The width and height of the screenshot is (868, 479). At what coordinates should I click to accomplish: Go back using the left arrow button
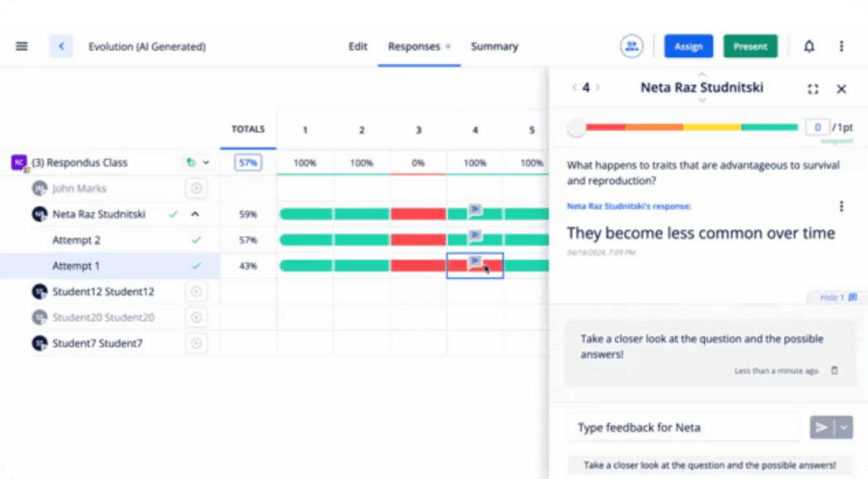click(61, 47)
